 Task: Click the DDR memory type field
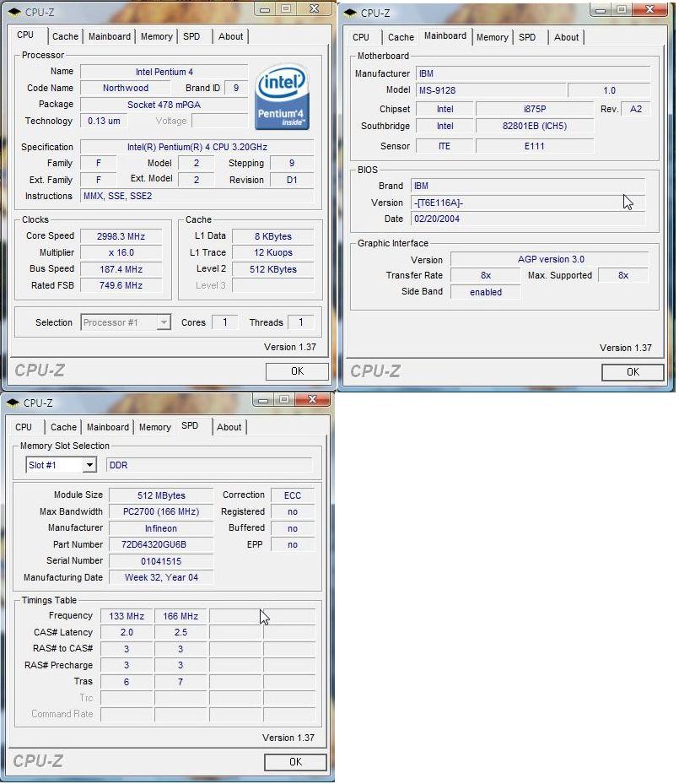click(209, 465)
